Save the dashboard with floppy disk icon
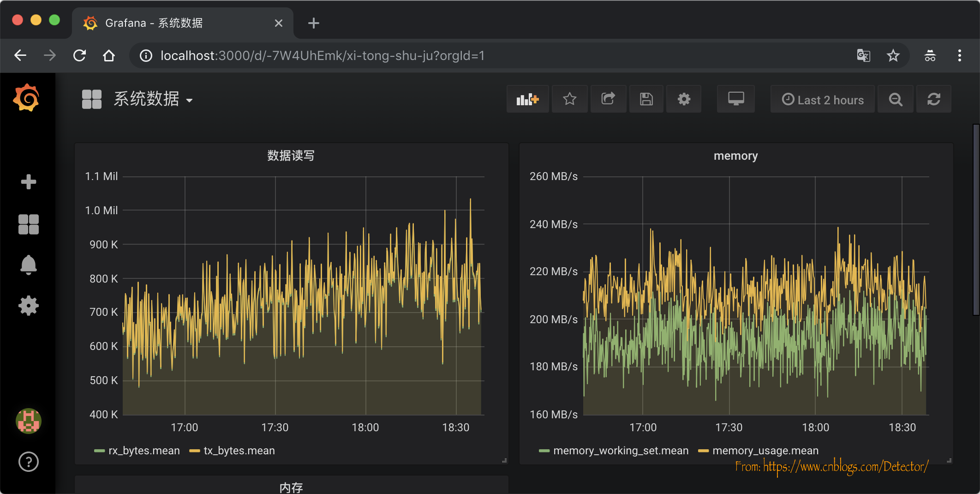Screen dimensions: 980x494 click(x=646, y=99)
